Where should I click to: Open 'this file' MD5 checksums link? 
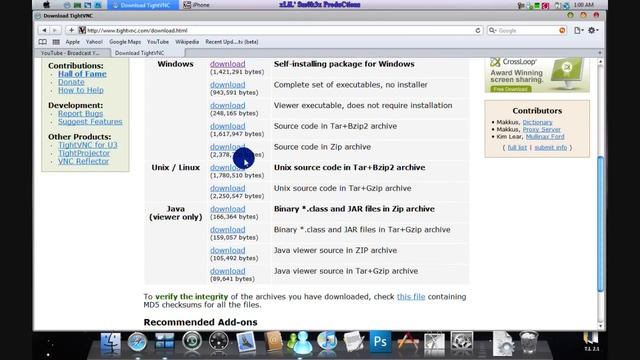coord(411,297)
